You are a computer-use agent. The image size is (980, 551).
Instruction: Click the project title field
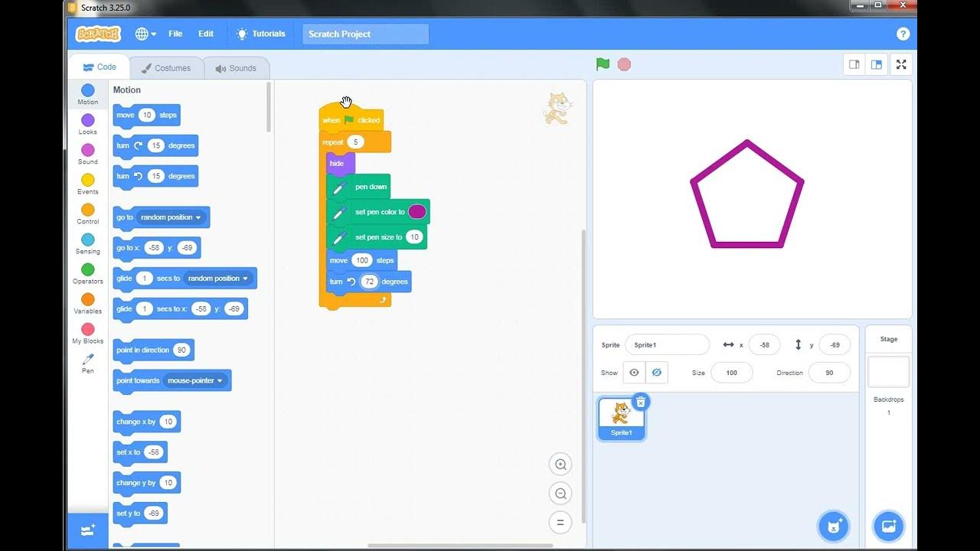(x=365, y=34)
